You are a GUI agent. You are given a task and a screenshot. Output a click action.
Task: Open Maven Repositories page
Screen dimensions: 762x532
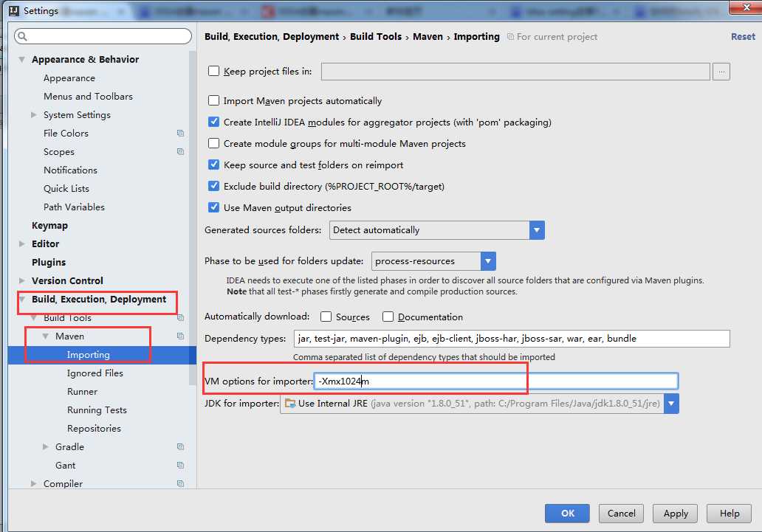pyautogui.click(x=94, y=429)
